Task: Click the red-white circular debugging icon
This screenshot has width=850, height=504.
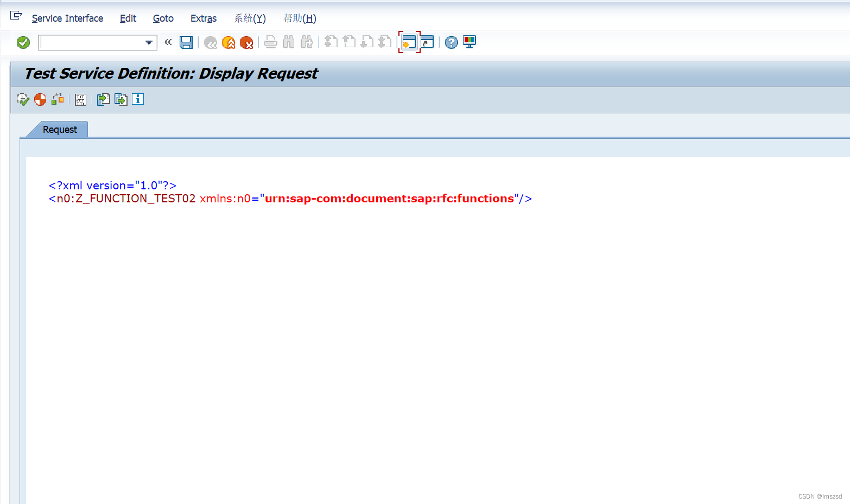Action: pos(40,99)
